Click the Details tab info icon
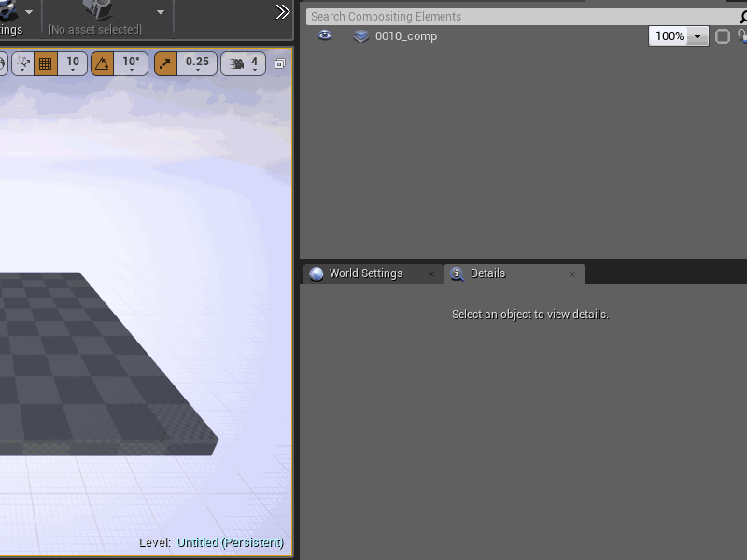 click(457, 273)
